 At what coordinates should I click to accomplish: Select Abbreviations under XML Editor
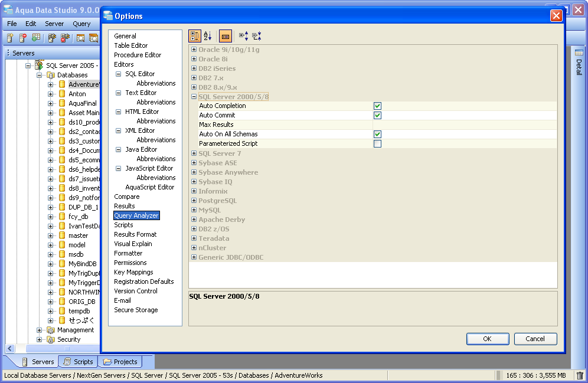pyautogui.click(x=156, y=140)
